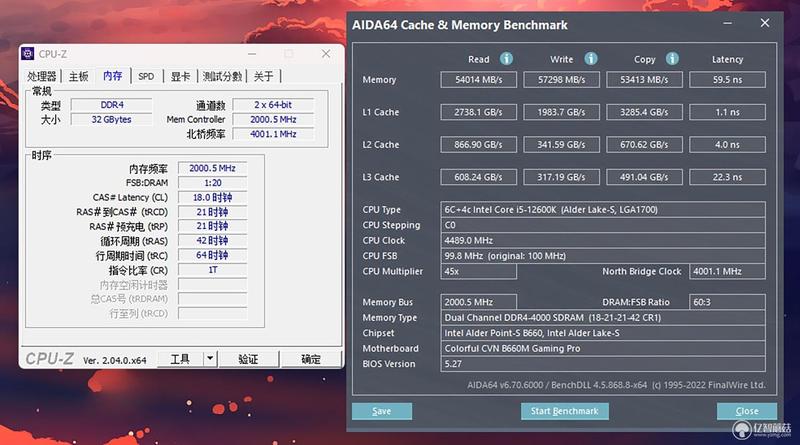
Task: Click the Memory Read value 54014 MB/s
Action: click(x=479, y=80)
